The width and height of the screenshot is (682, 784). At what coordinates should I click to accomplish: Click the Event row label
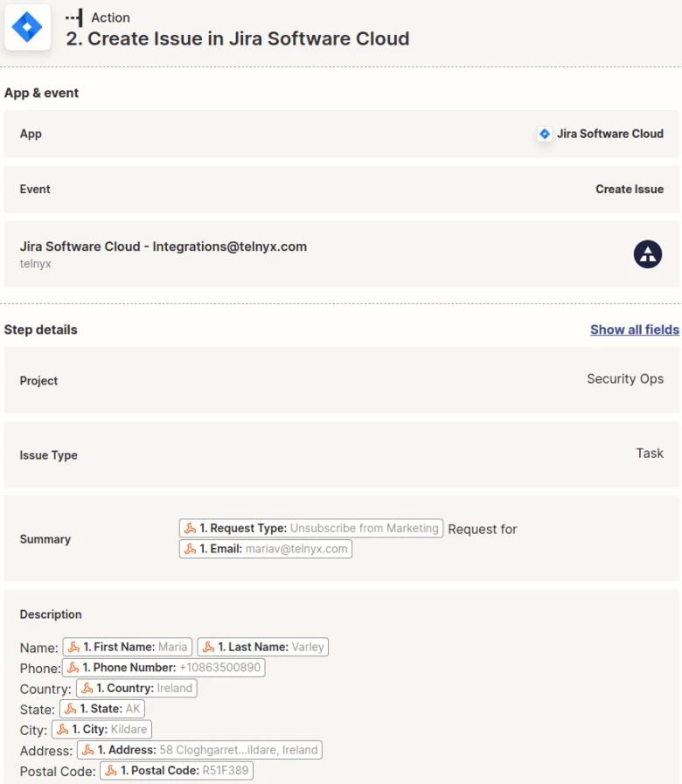click(35, 189)
